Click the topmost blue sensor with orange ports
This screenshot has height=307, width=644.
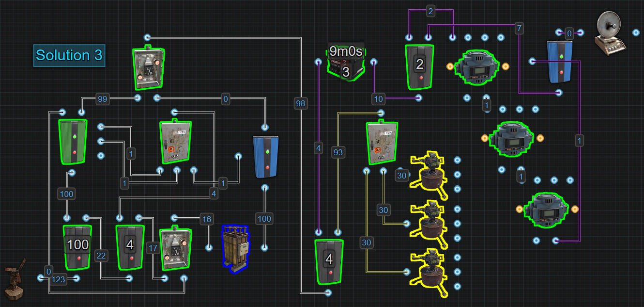pyautogui.click(x=477, y=66)
